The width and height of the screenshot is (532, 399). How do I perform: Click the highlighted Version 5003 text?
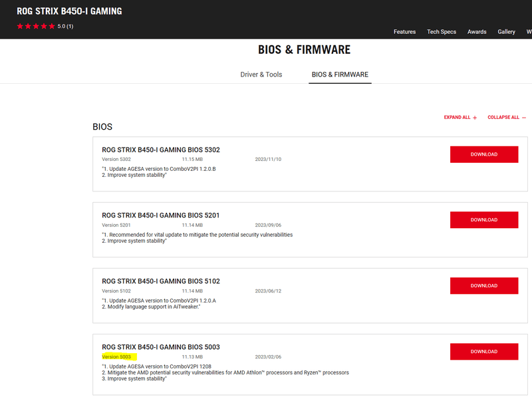click(116, 356)
